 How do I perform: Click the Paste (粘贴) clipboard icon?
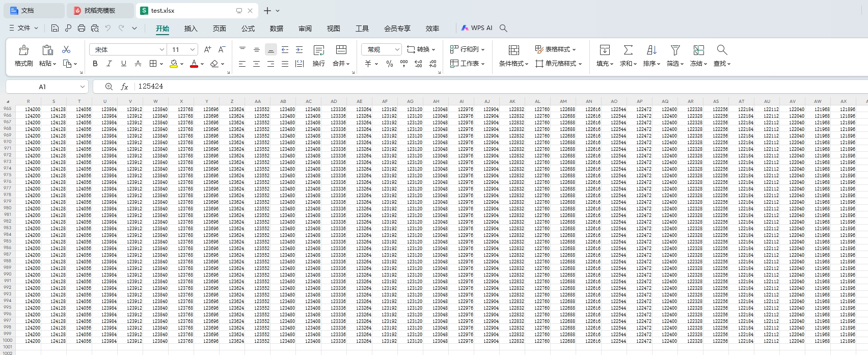(47, 50)
